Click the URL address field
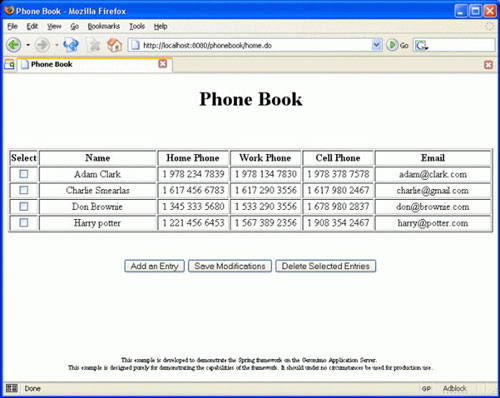The image size is (500, 398). click(x=255, y=45)
